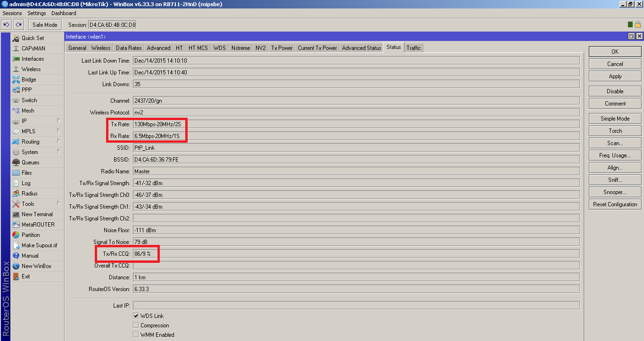Screen dimensions: 644x341
Task: Expand the Tools submenu
Action: [58, 203]
